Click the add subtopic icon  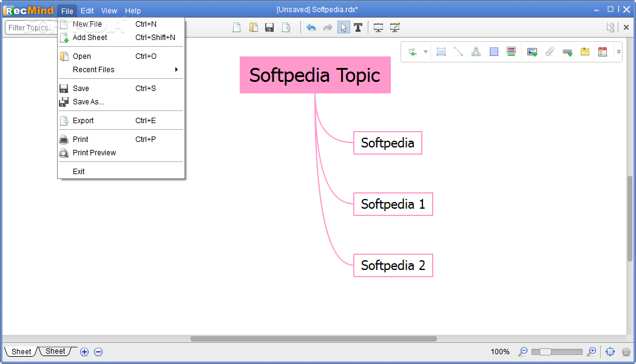click(x=413, y=52)
